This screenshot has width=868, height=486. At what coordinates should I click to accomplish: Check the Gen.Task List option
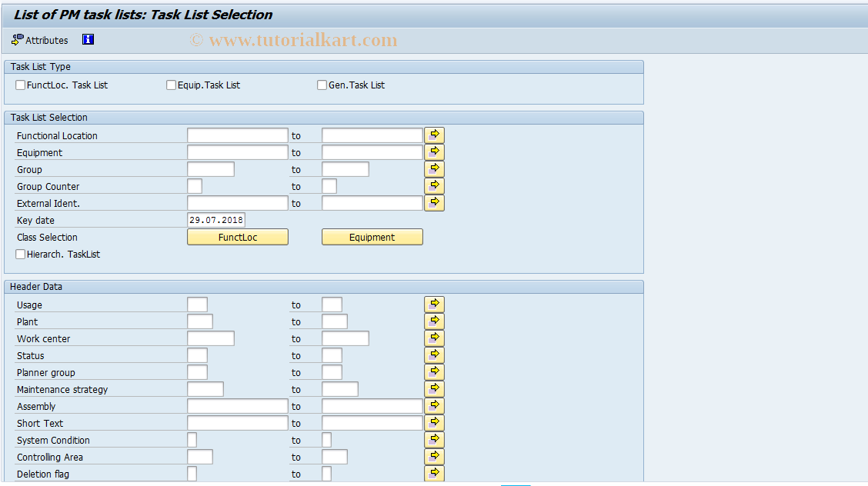point(322,85)
